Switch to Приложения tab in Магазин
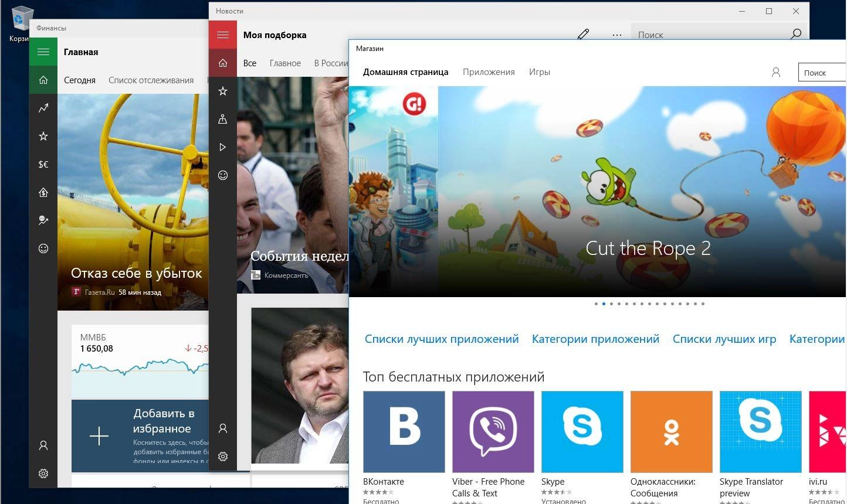Viewport: 847px width, 504px height. pyautogui.click(x=489, y=72)
